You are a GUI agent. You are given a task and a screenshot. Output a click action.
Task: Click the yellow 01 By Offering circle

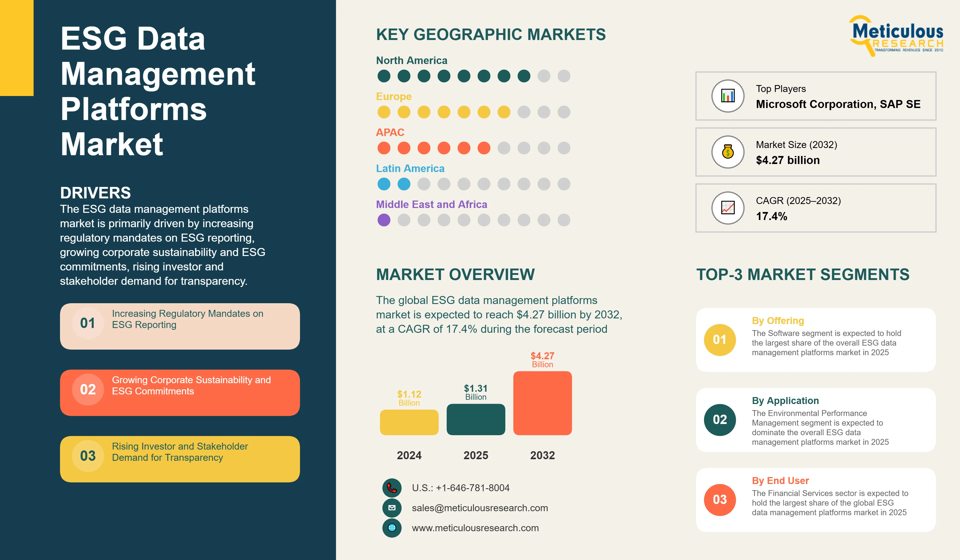coord(720,340)
